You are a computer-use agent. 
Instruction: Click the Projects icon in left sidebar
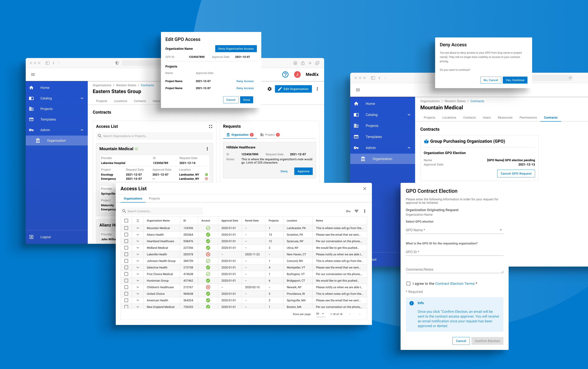31,109
